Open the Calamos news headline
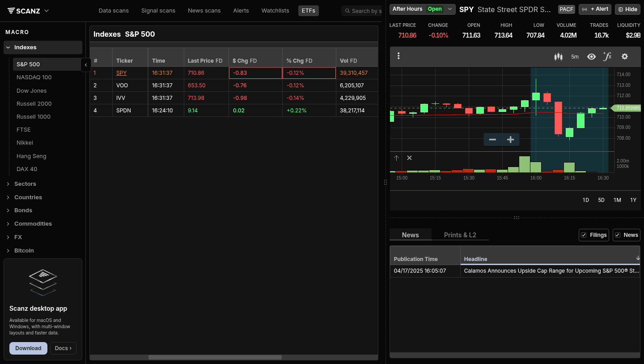The height and width of the screenshot is (364, 644). coord(551,271)
